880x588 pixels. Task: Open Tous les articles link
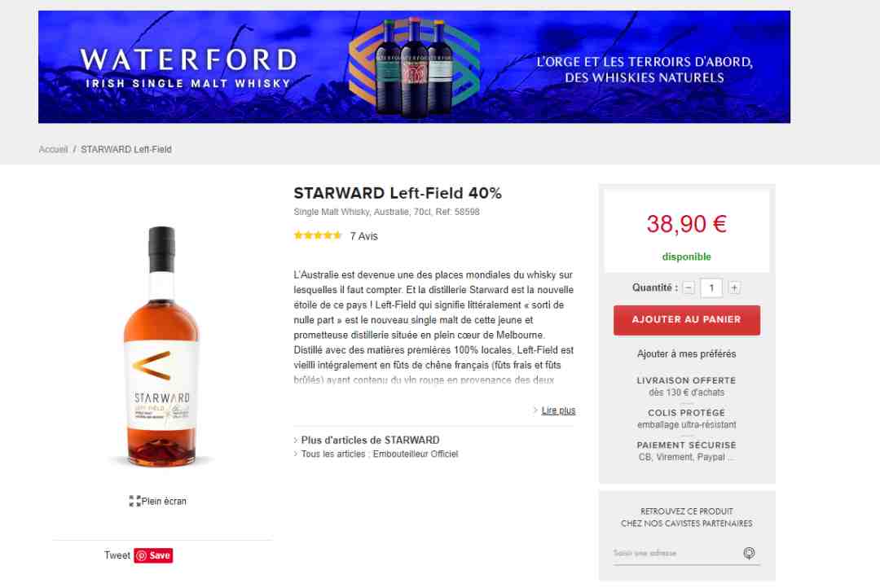pyautogui.click(x=332, y=454)
